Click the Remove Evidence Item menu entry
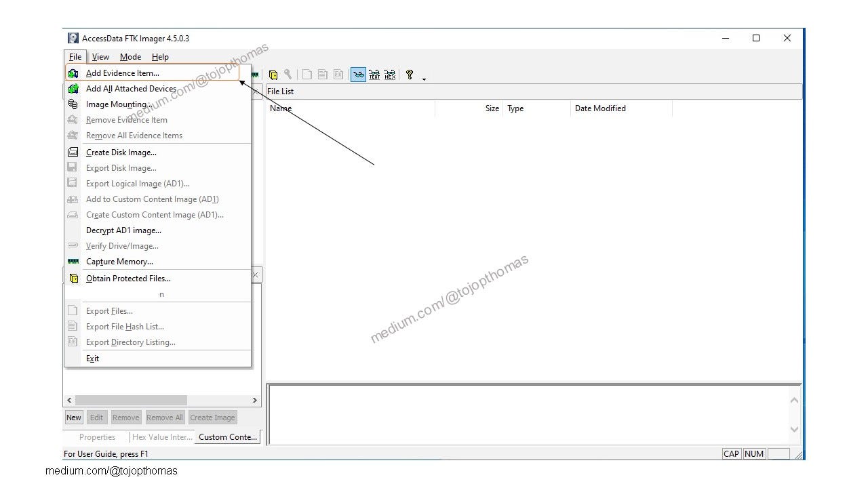 coord(157,120)
